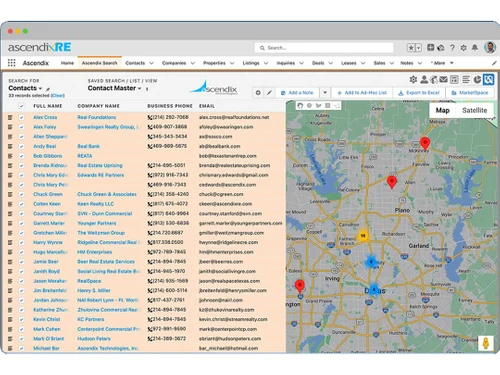500x375 pixels.
Task: Uncheck the Kevin Christ row checkbox
Action: point(21,320)
